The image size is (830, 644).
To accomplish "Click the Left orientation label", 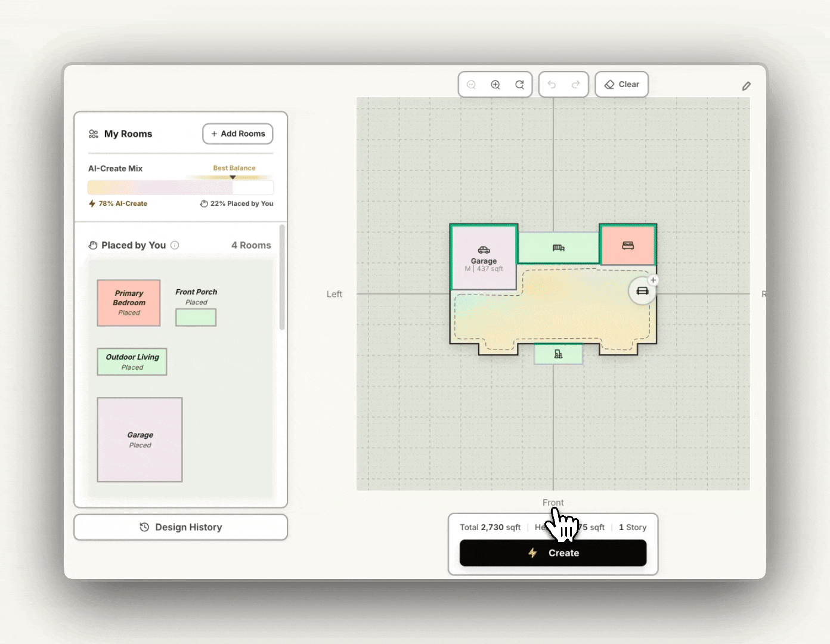I will click(x=334, y=294).
